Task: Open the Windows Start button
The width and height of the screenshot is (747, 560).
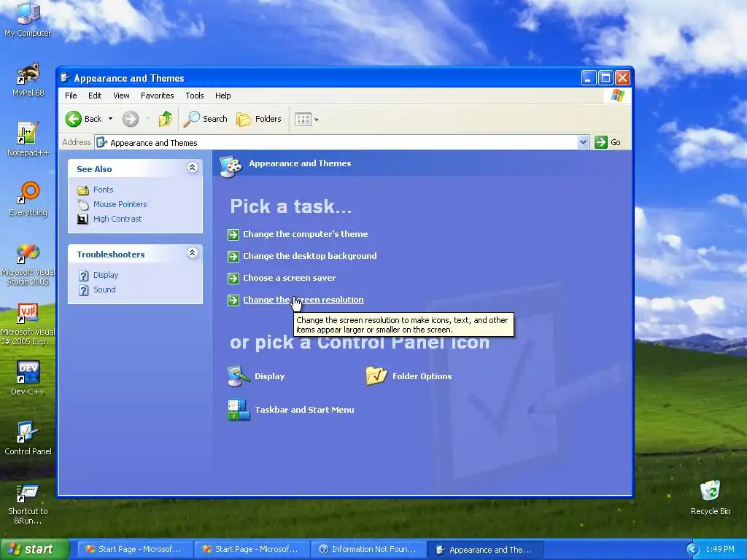Action: [x=34, y=550]
